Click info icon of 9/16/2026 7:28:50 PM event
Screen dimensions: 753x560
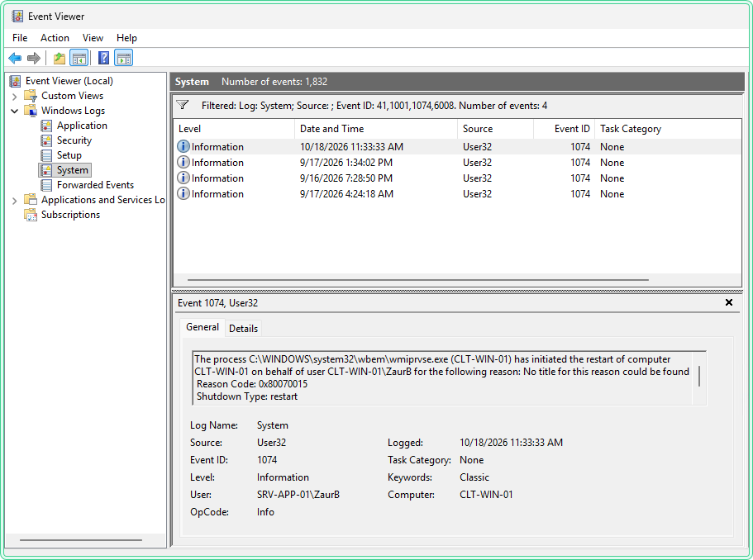tap(183, 178)
